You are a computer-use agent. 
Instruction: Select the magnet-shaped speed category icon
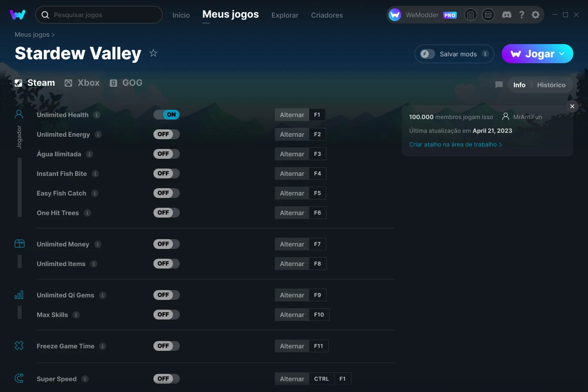tap(19, 378)
